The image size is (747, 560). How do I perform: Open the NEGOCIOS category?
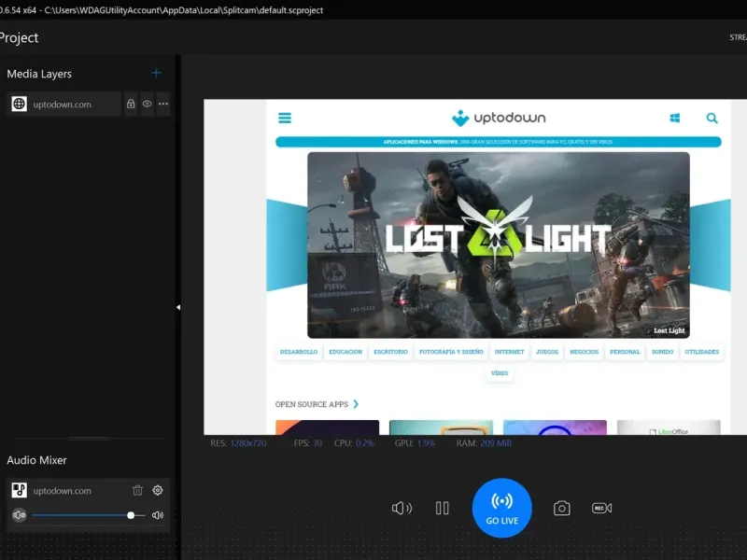(x=585, y=352)
